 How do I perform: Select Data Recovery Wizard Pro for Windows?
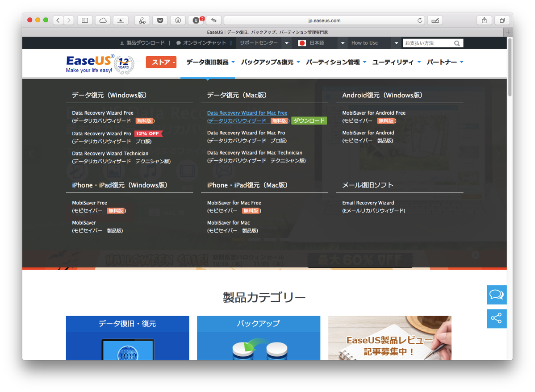(112, 137)
